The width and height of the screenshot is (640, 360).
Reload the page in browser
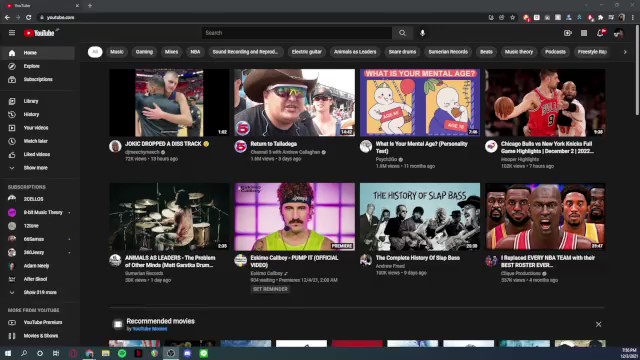coord(29,18)
